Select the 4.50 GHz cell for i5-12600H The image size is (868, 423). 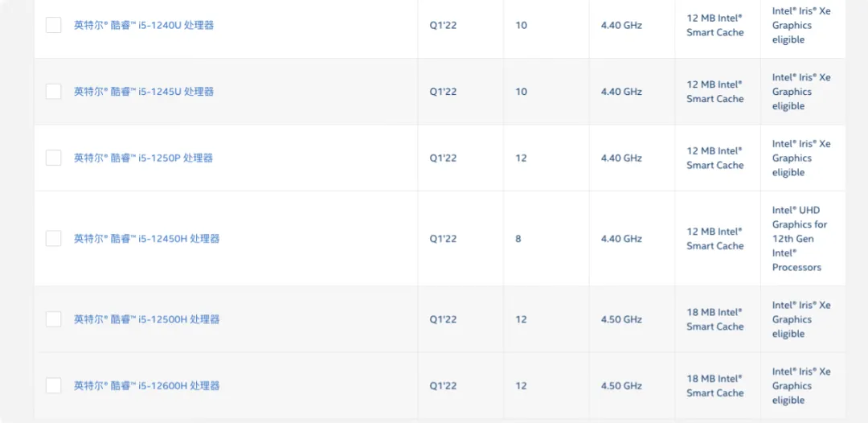[621, 386]
